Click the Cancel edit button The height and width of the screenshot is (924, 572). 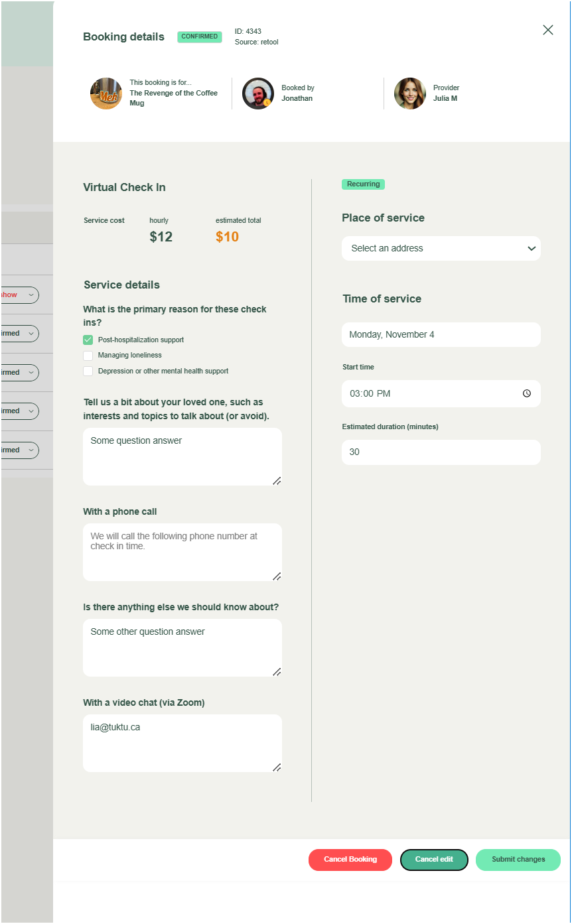(434, 860)
